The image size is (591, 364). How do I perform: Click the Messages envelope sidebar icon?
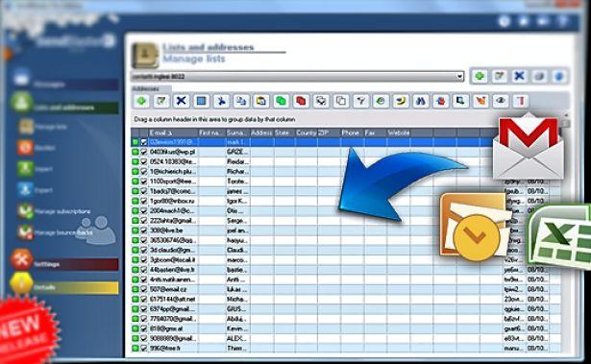click(x=22, y=79)
